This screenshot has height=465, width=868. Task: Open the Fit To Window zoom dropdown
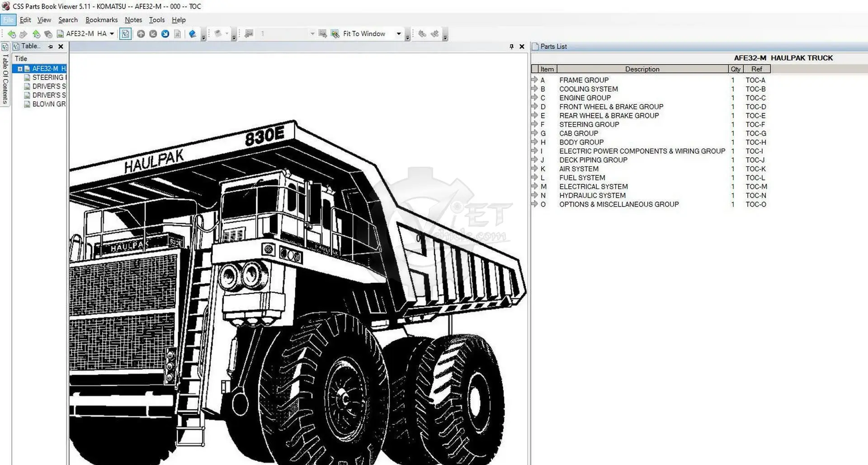(x=398, y=34)
